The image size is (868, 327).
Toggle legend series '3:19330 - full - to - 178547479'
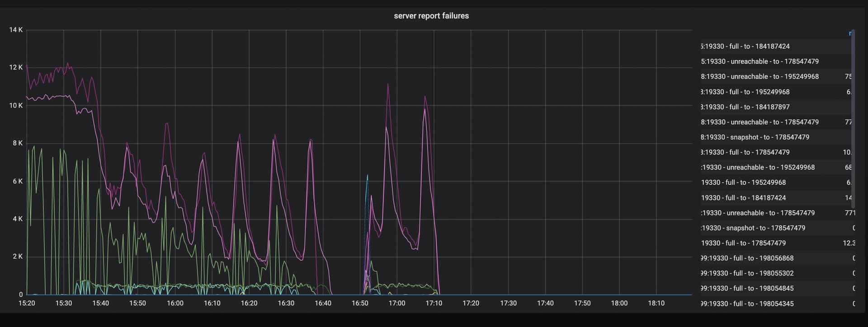[x=745, y=152]
